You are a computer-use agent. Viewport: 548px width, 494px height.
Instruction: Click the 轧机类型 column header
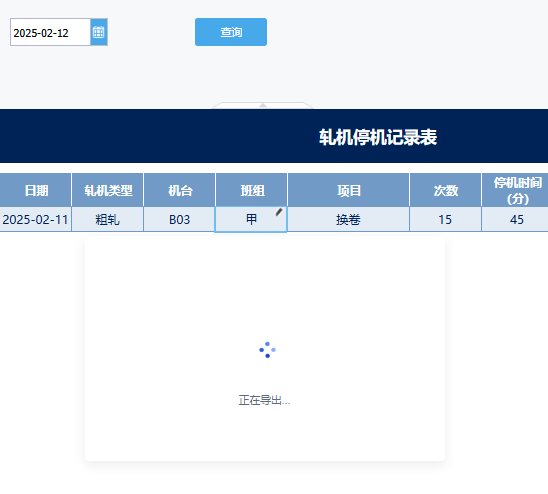108,190
